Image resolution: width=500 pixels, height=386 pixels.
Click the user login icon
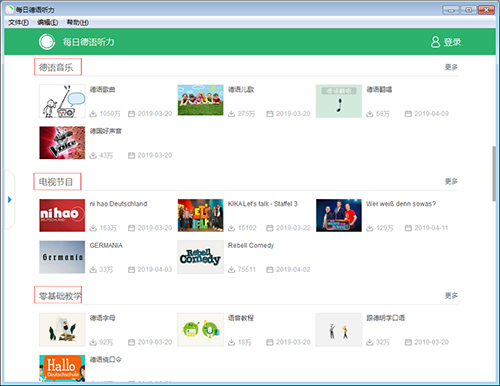pyautogui.click(x=435, y=42)
